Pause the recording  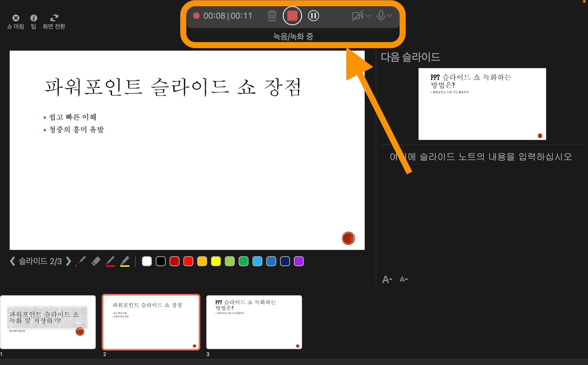(313, 16)
